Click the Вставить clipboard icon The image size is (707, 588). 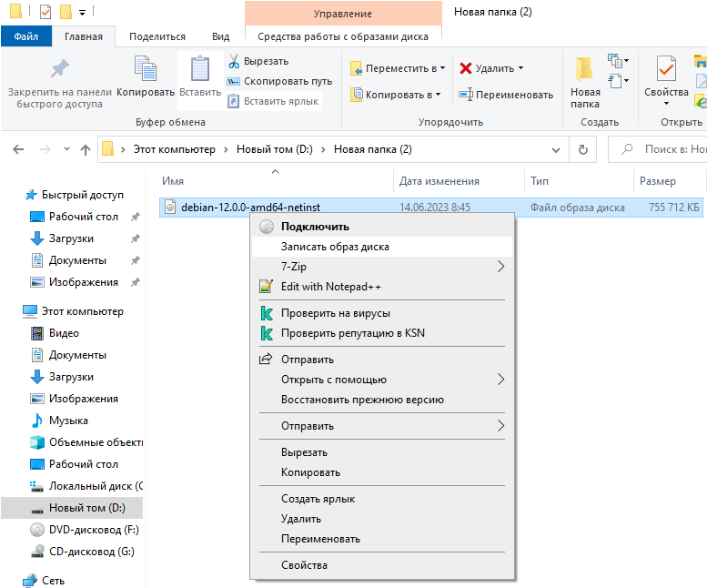click(200, 68)
